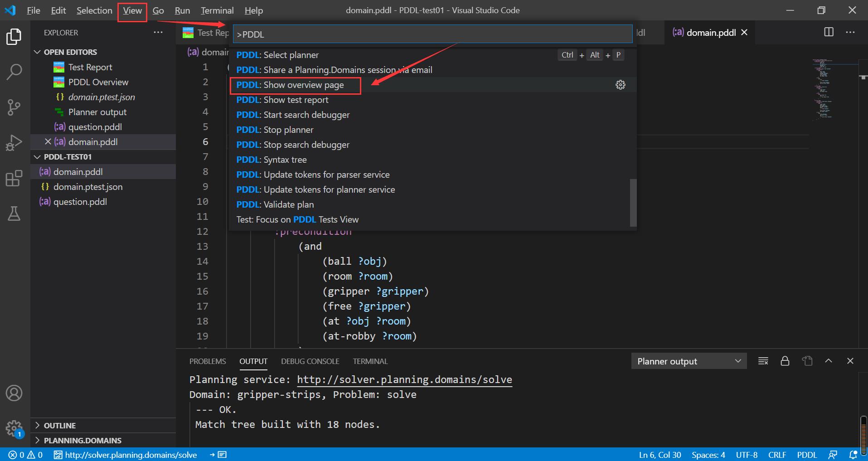Screen dimensions: 868x461
Task: Open the Help menu
Action: [254, 10]
